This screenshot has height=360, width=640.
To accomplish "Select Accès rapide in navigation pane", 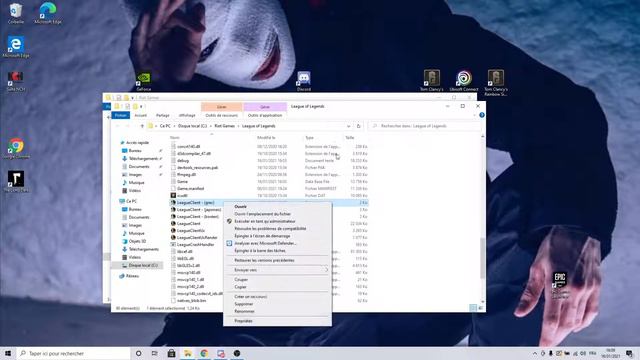I will 138,142.
